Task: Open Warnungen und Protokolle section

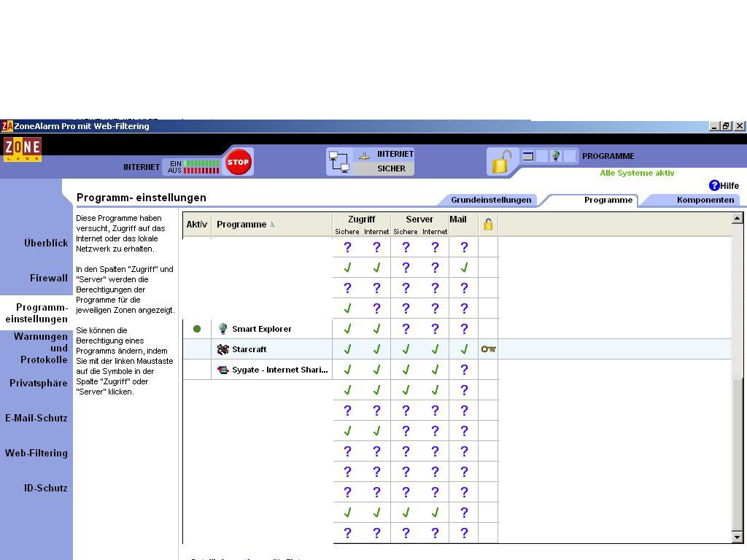Action: 41,348
